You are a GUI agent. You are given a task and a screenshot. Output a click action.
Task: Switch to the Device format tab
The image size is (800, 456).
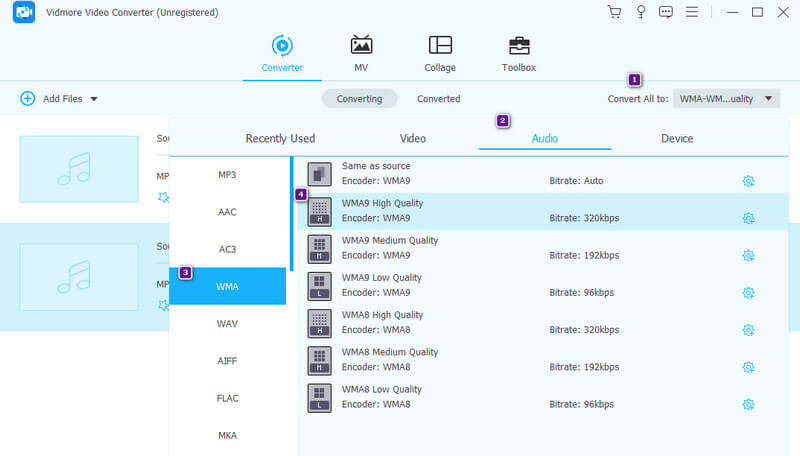point(677,138)
